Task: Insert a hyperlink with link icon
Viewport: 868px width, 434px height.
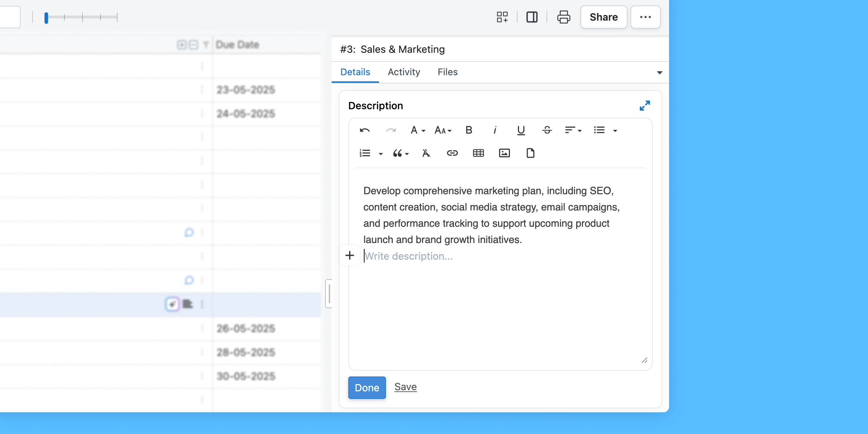Action: coord(452,153)
